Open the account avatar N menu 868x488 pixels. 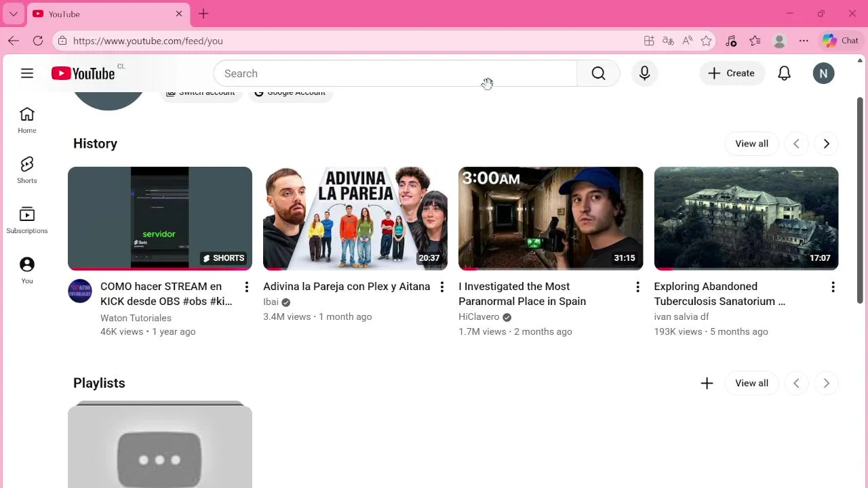point(823,73)
